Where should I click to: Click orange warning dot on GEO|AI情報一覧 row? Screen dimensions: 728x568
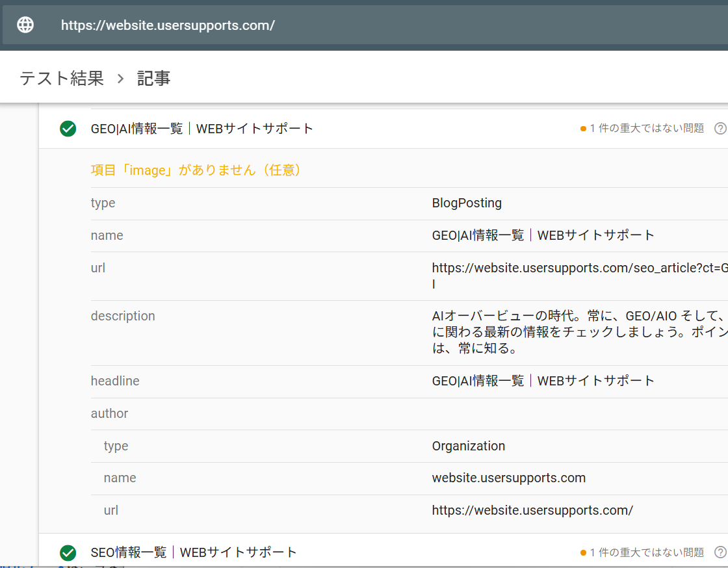coord(583,129)
